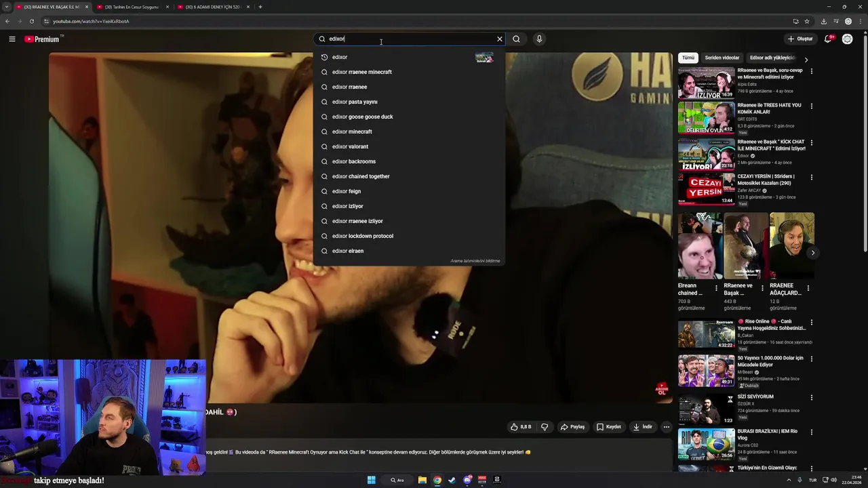This screenshot has height=488, width=868.
Task: Open '50 Yayıncı 1.000.000 Dolar' video title
Action: tap(770, 361)
